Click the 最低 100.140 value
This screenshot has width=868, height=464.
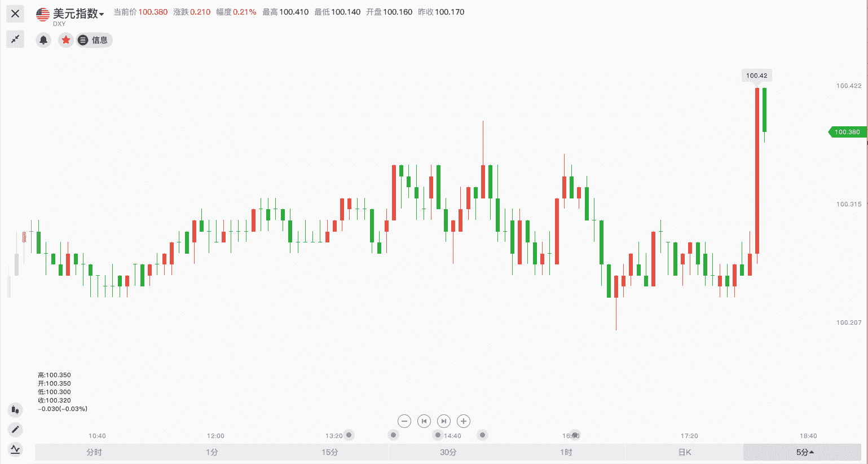pos(346,12)
